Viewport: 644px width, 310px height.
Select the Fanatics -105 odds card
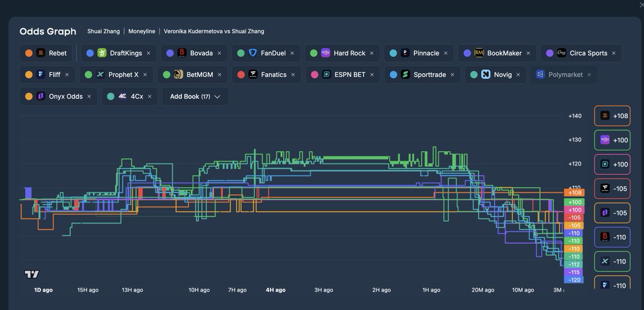612,188
